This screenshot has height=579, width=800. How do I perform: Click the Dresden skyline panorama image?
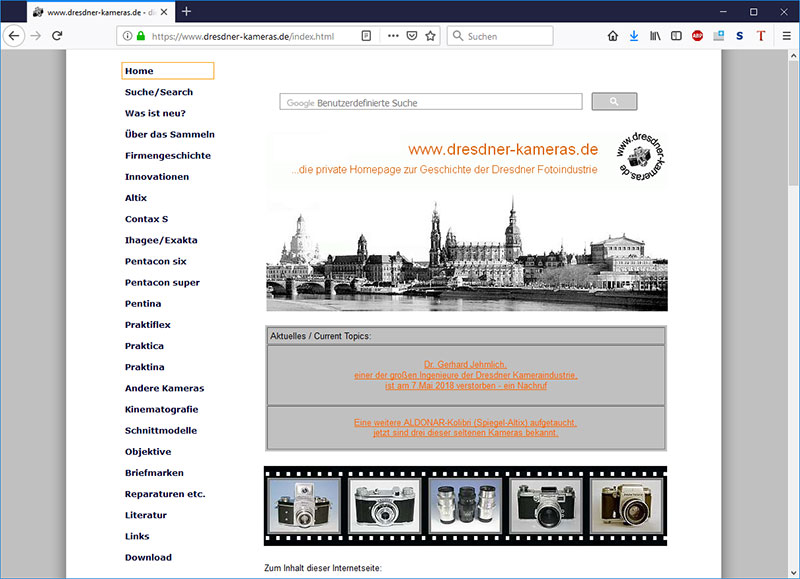pyautogui.click(x=467, y=253)
